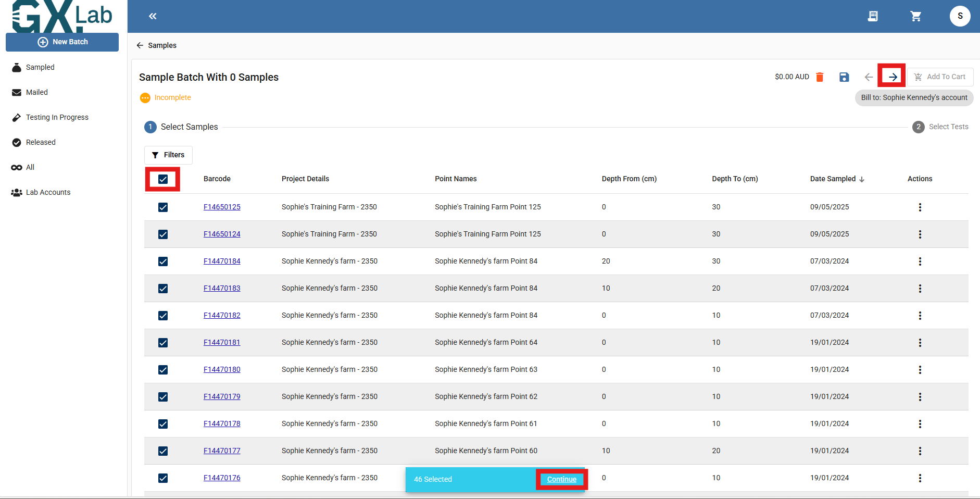Click Continue in the selection bar
This screenshot has height=499, width=980.
tap(561, 479)
